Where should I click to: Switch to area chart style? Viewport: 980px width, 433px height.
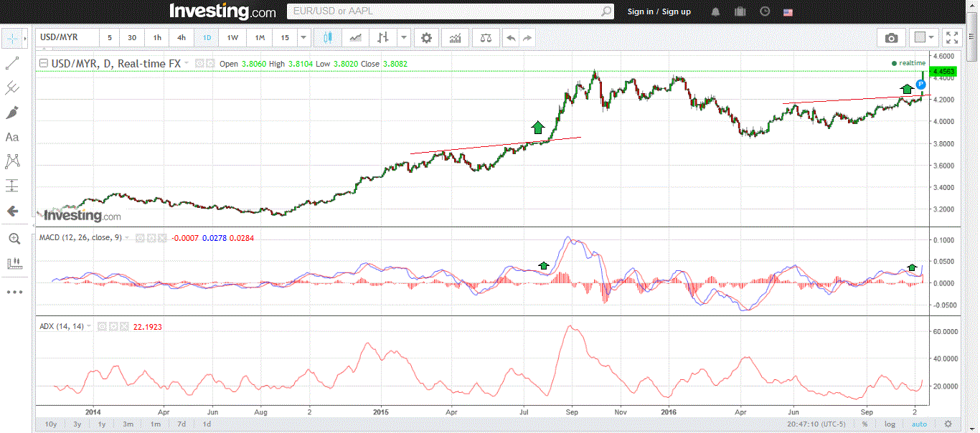point(354,38)
